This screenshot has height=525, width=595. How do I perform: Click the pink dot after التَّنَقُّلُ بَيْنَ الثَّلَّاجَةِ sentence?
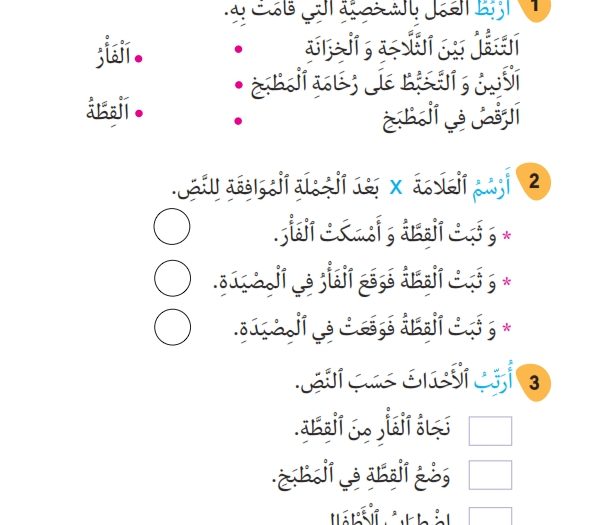point(238,49)
